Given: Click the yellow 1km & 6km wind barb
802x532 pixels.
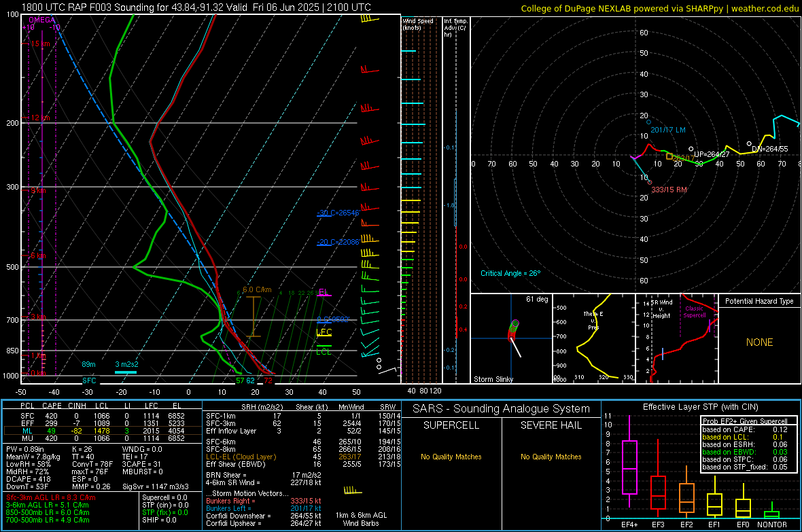Looking at the screenshot, I should click(353, 491).
